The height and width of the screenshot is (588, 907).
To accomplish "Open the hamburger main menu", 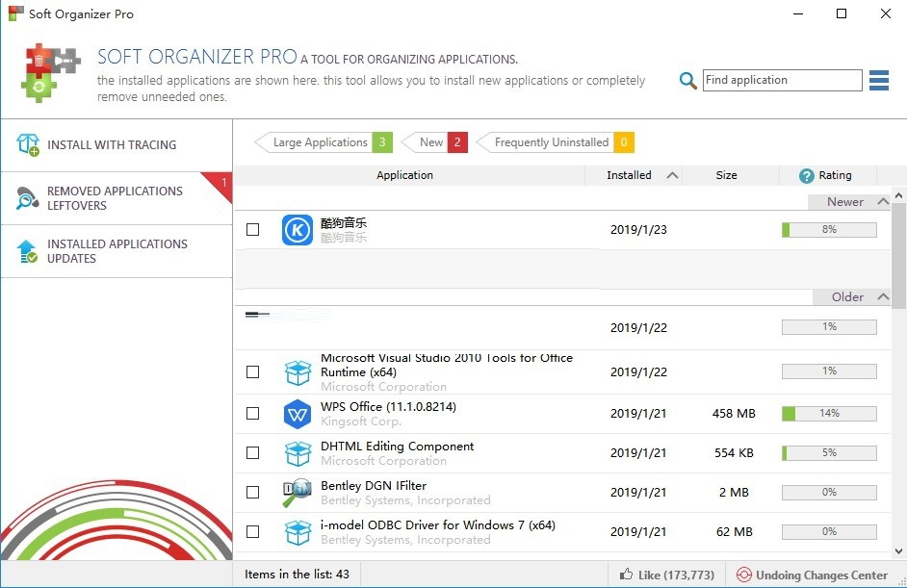I will point(879,81).
